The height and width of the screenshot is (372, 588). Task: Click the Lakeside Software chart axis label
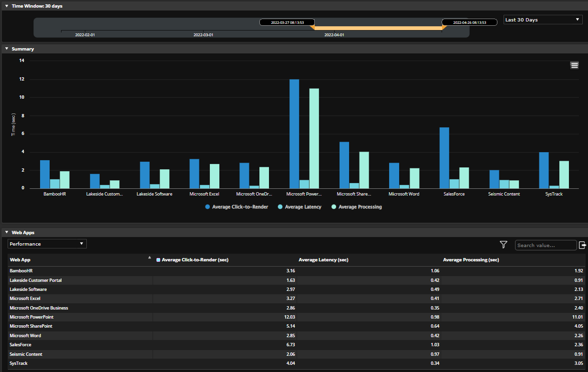coord(155,194)
